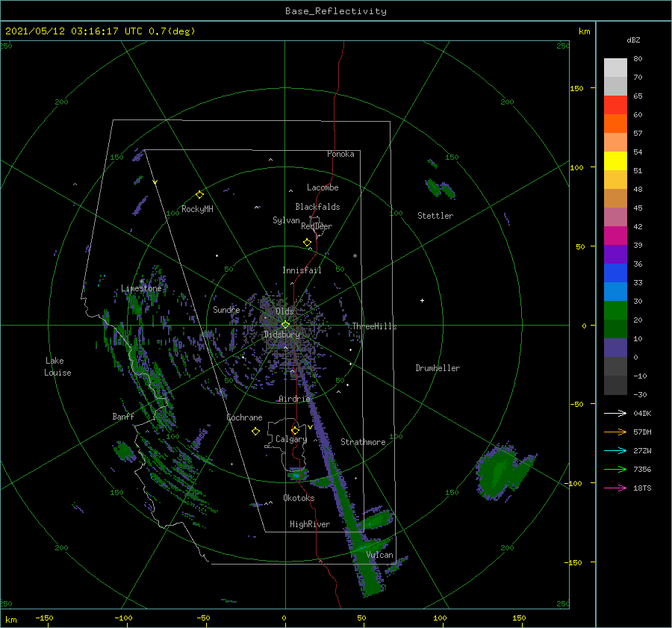Click the white 04DK arrow in legend
Screen dimensions: 672x628
click(x=615, y=413)
